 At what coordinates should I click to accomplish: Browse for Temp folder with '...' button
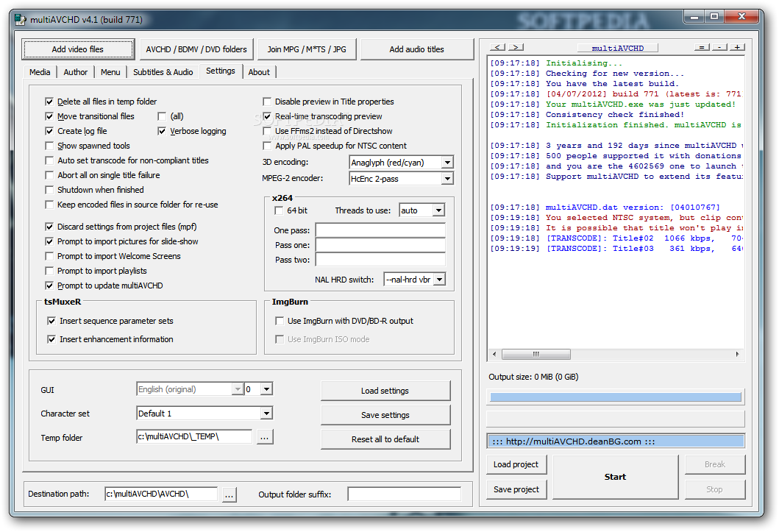point(264,437)
